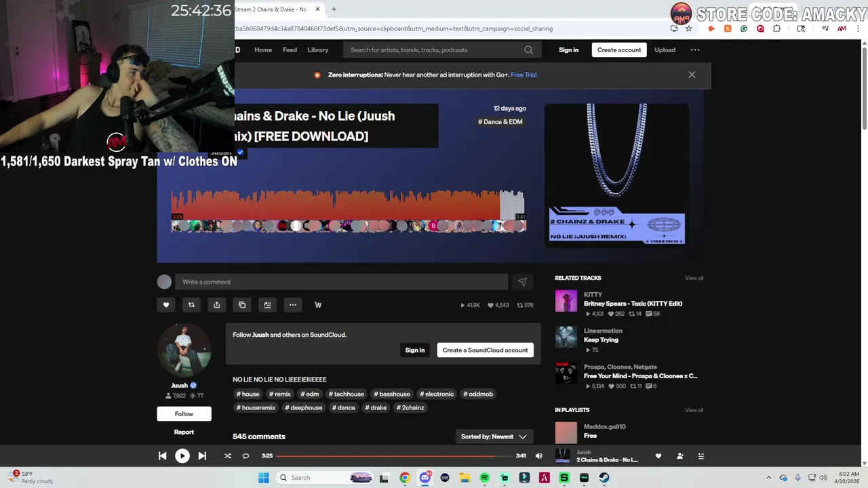Click the Dance & EDM genre tag
The image size is (868, 488).
coord(500,122)
